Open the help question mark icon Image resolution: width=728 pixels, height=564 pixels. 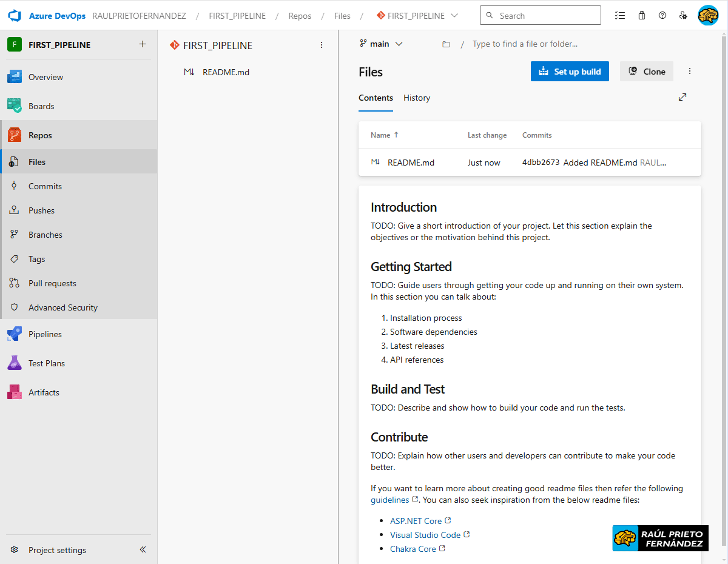tap(662, 16)
